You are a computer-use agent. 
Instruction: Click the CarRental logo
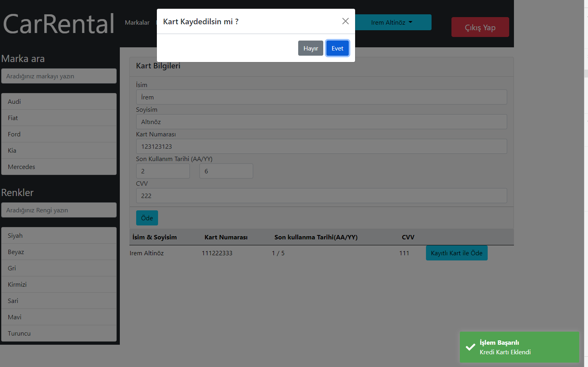click(58, 24)
